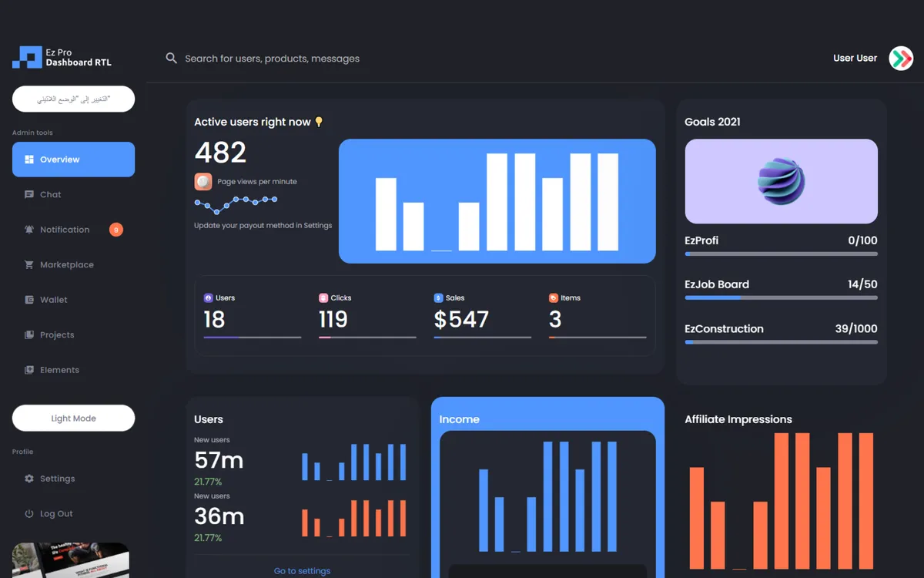Click the Chat bubble icon in sidebar

29,194
